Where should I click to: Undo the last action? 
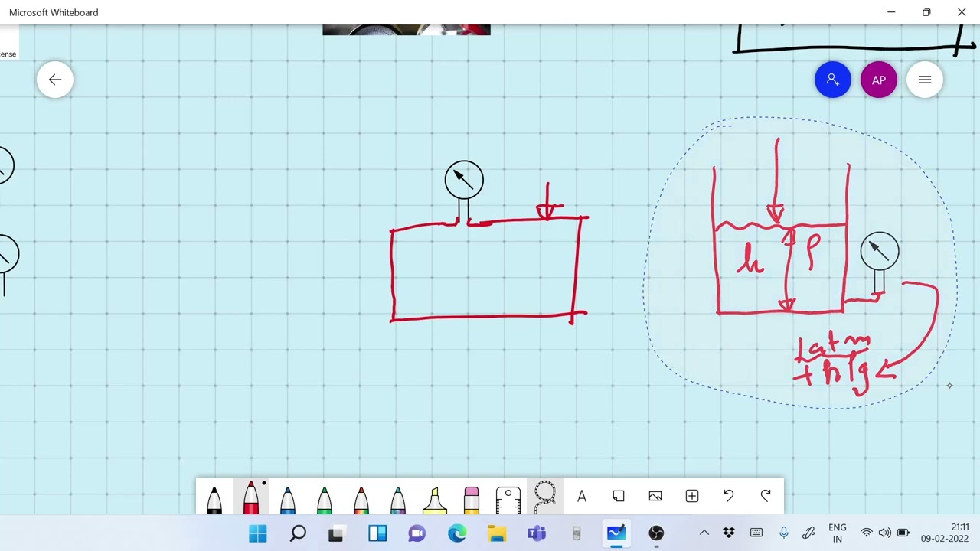[729, 497]
